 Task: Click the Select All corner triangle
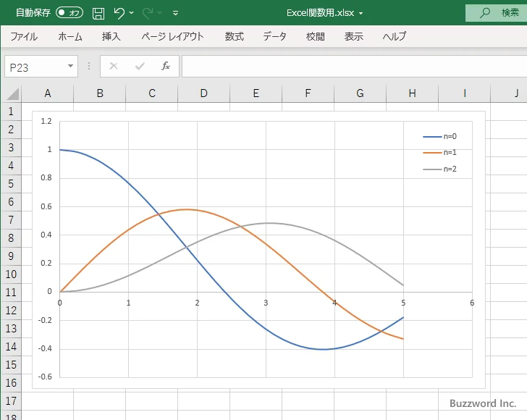point(12,93)
